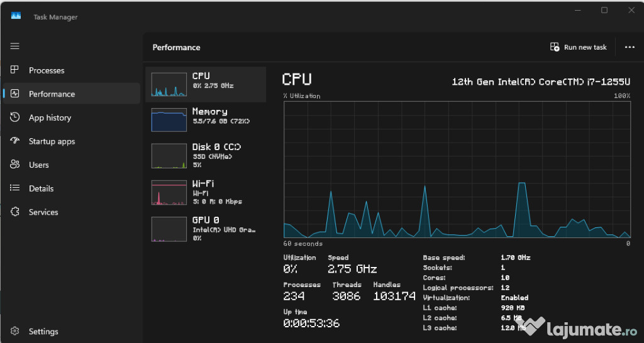Click the Performance pulse icon
The image size is (644, 343).
pyautogui.click(x=15, y=94)
